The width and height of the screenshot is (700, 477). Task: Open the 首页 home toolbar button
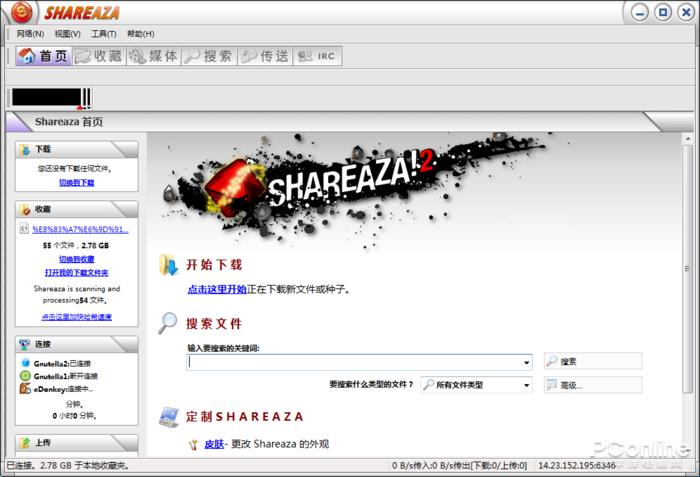coord(44,57)
